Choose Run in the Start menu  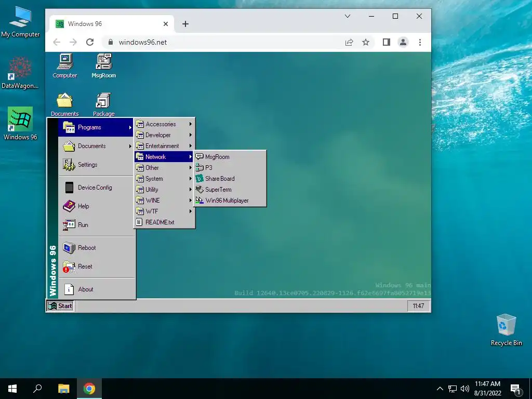(96, 224)
